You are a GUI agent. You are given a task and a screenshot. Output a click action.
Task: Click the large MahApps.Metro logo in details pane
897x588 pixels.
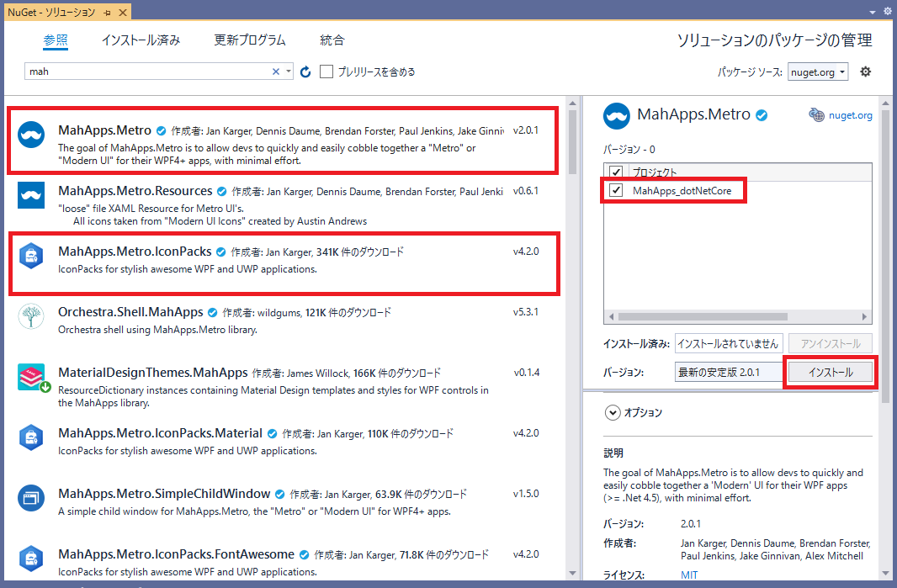click(x=617, y=116)
